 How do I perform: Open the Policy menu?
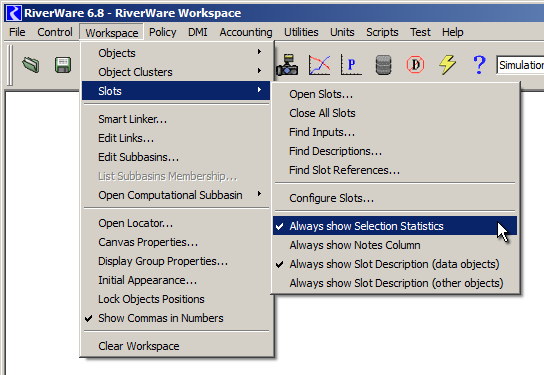click(162, 32)
